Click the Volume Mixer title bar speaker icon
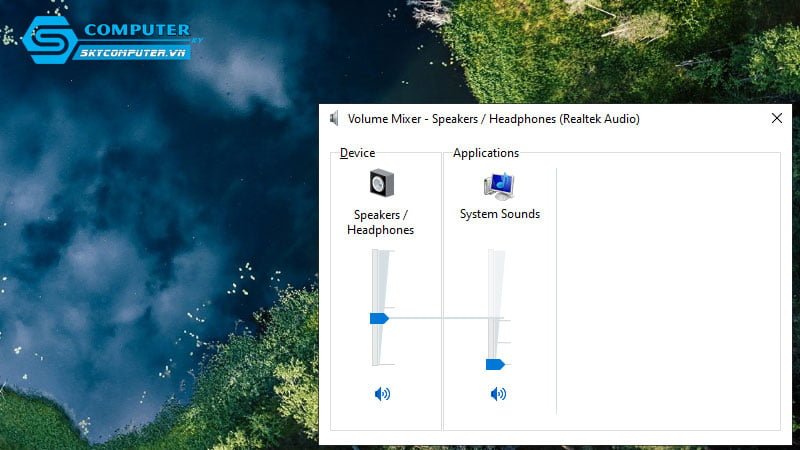The width and height of the screenshot is (800, 450). coord(334,119)
